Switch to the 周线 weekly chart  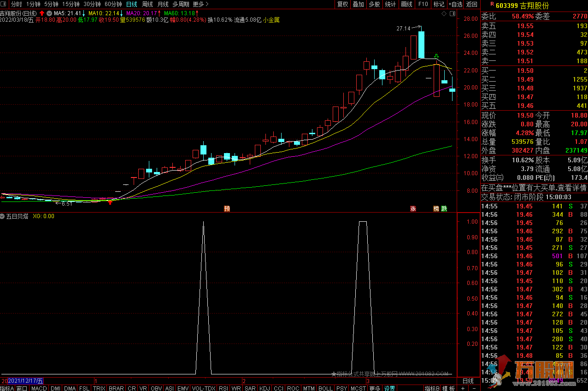click(x=147, y=4)
